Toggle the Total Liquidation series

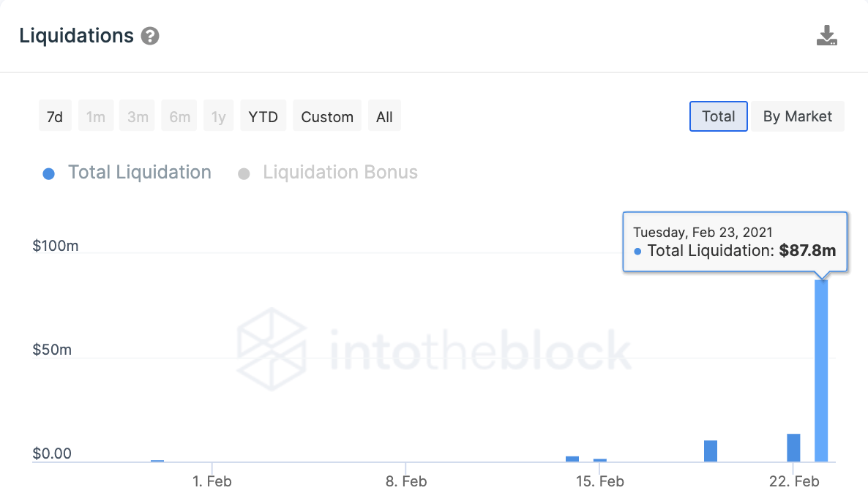(x=140, y=172)
